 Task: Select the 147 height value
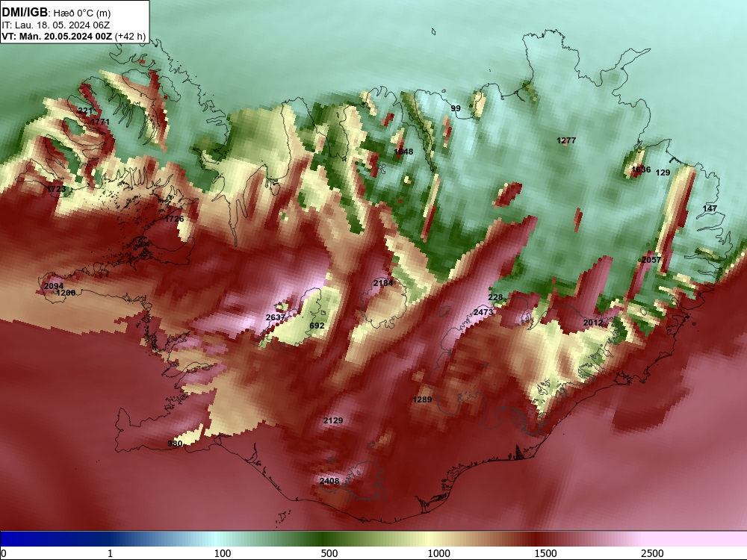click(x=710, y=208)
